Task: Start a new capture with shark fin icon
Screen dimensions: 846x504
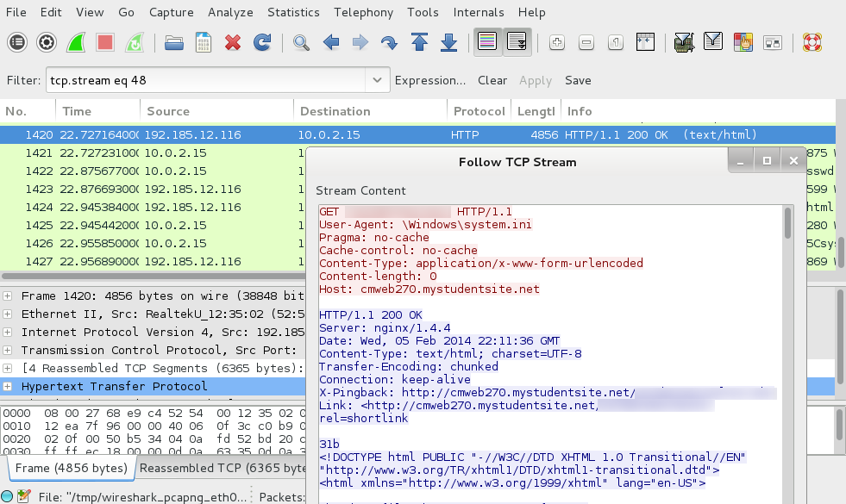Action: click(76, 42)
